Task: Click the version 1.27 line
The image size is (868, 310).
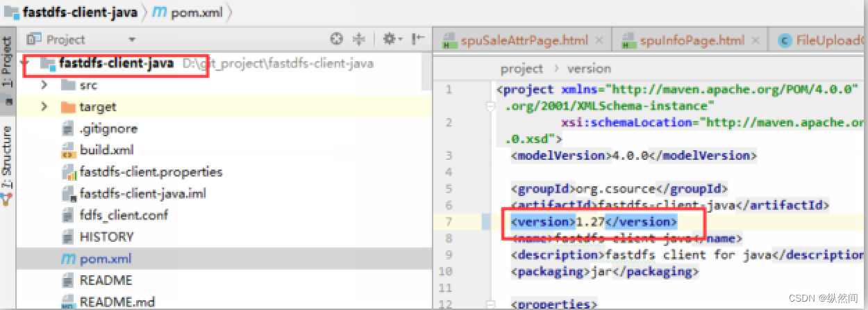Action: coord(594,222)
